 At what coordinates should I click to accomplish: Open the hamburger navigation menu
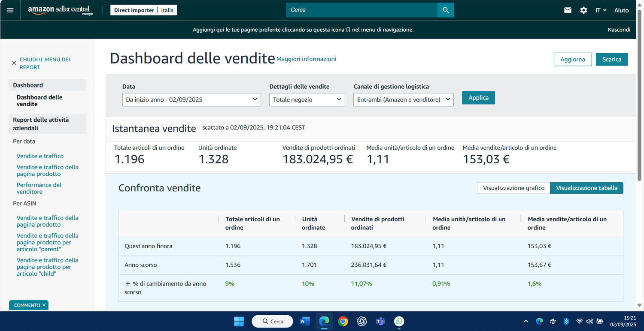[x=10, y=10]
